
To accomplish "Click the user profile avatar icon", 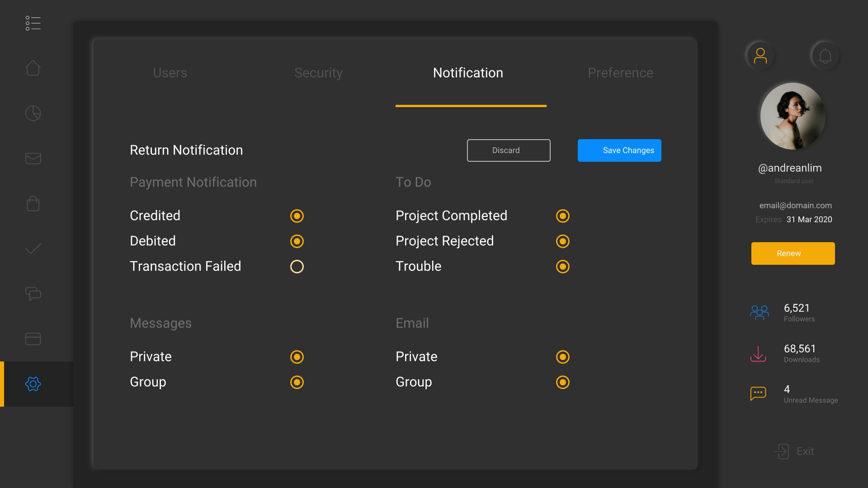I will coord(760,55).
